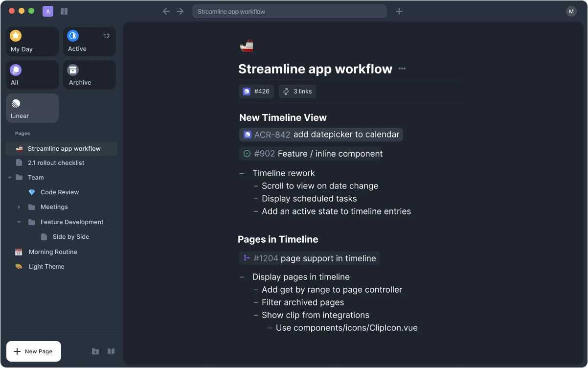Collapse the Team folder
This screenshot has height=368, width=588.
[10, 177]
